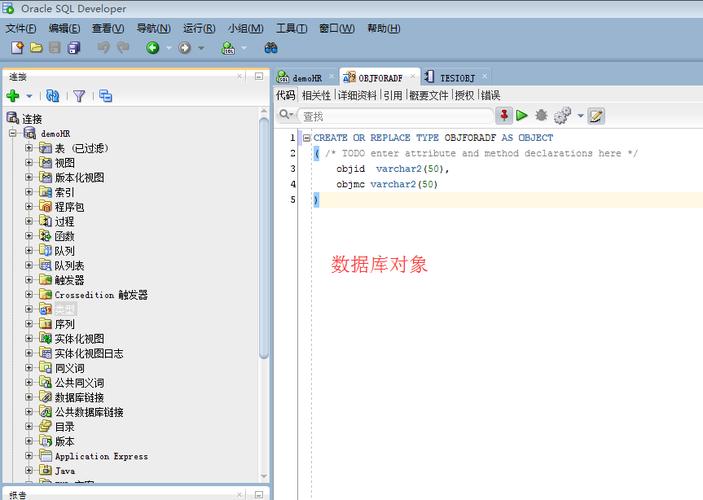Viewport: 703px width, 500px height.
Task: Collapse the code fold on line 1
Action: tap(306, 138)
